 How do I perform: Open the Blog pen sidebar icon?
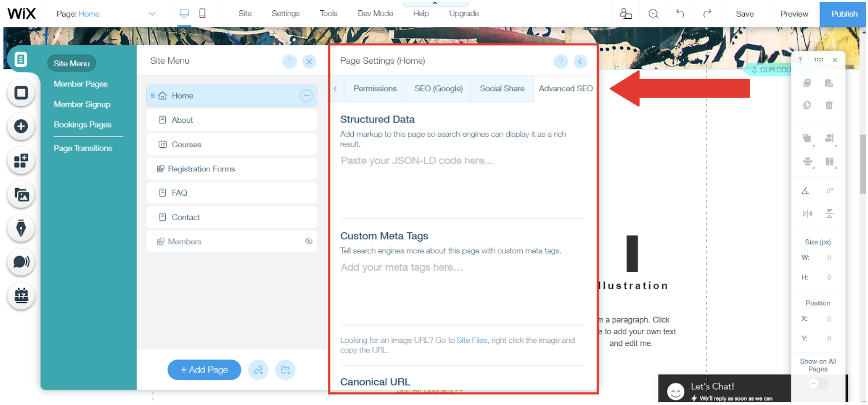[x=21, y=228]
